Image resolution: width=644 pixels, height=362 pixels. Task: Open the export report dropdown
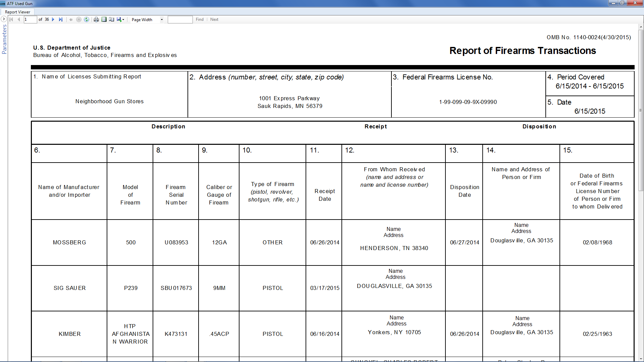tap(120, 19)
